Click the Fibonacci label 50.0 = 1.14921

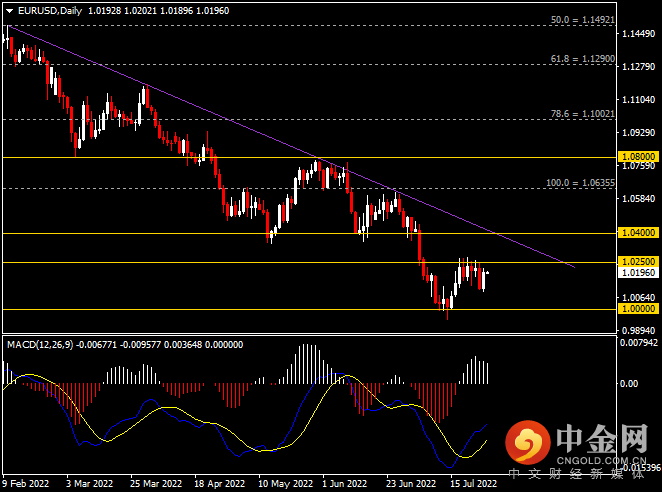(x=583, y=20)
